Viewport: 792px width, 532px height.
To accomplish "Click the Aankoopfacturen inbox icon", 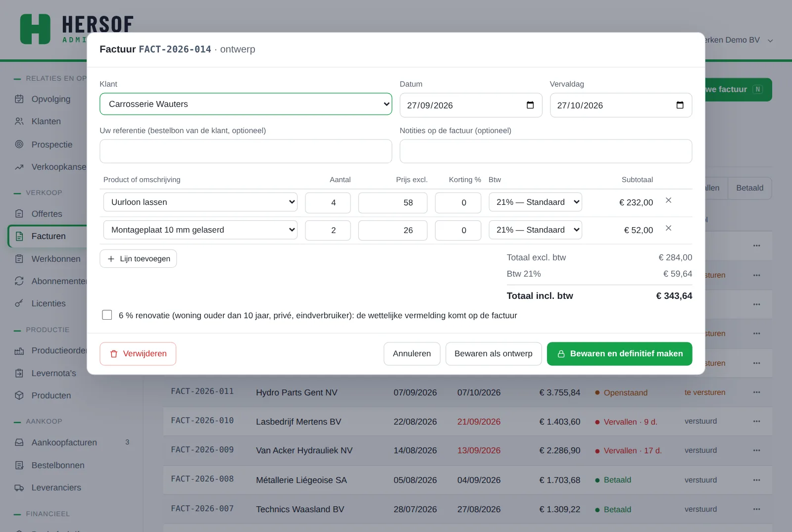I will point(19,442).
